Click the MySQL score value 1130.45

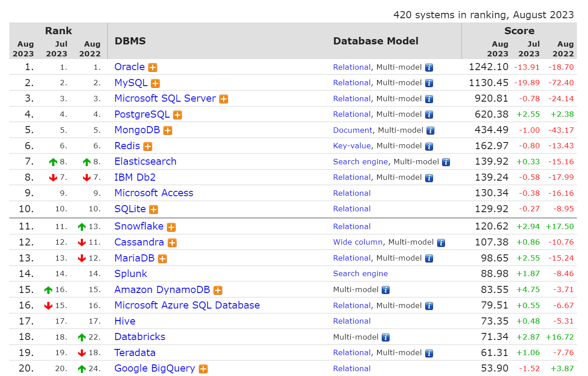pyautogui.click(x=489, y=83)
